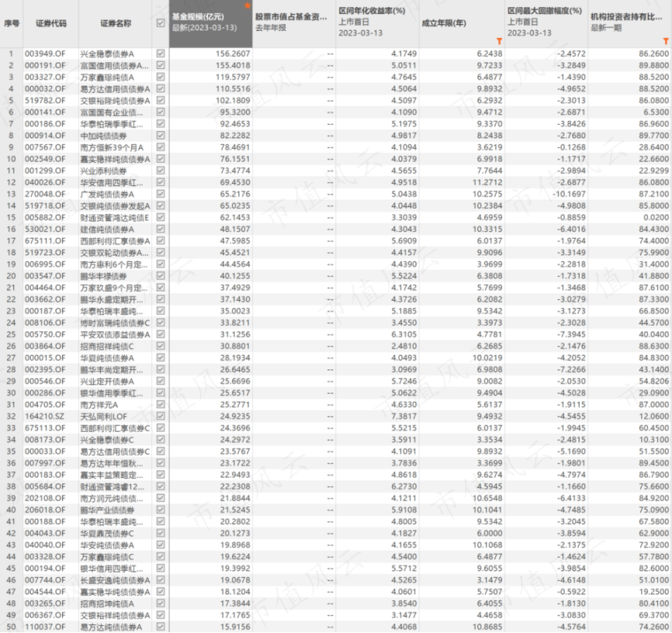
Task: Select fund name 南方祥元A
Action: point(99,404)
